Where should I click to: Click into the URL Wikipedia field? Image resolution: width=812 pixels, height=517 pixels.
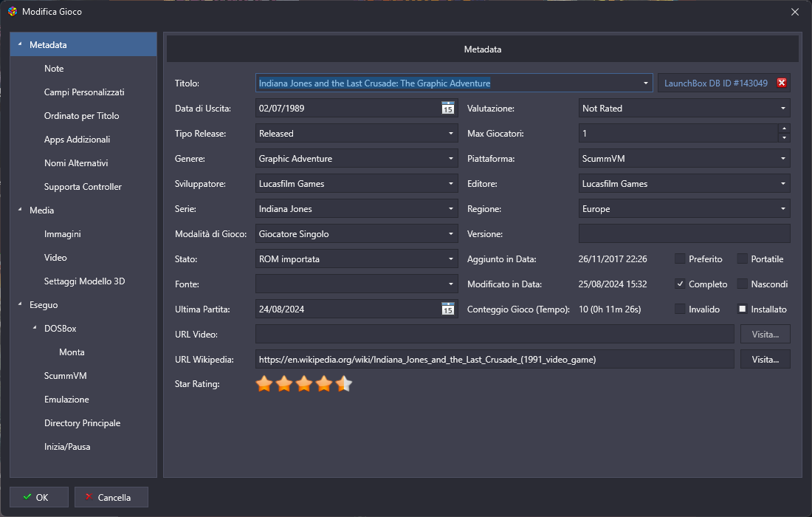[495, 359]
